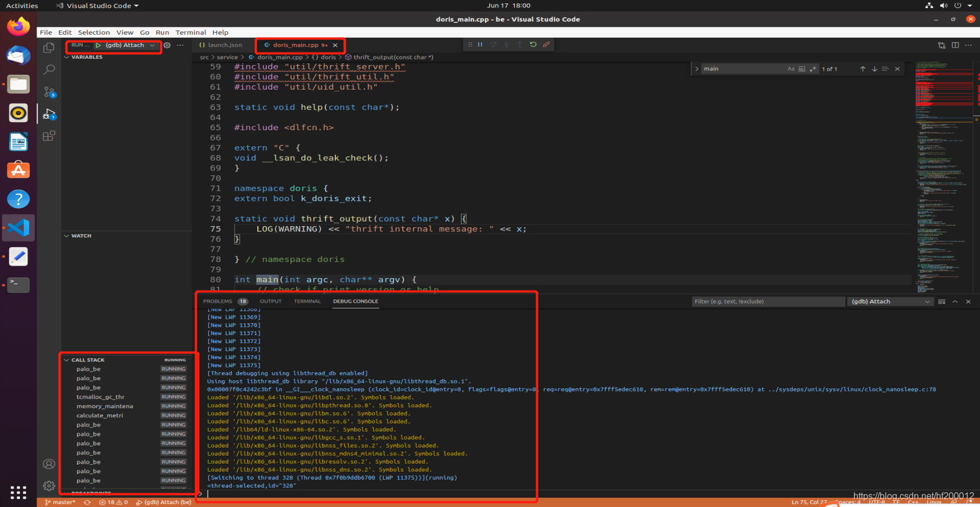The height and width of the screenshot is (507, 980).
Task: Toggle match case in find box
Action: click(x=791, y=69)
